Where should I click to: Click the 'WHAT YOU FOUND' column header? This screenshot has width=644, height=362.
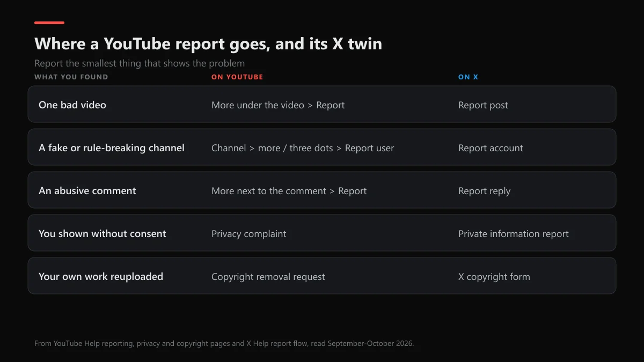click(x=71, y=77)
